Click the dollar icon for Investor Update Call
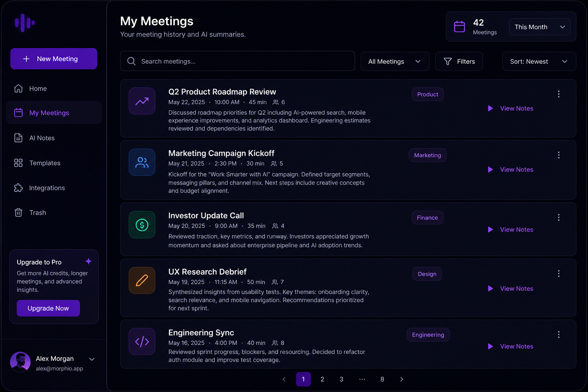This screenshot has height=392, width=588. pyautogui.click(x=142, y=225)
